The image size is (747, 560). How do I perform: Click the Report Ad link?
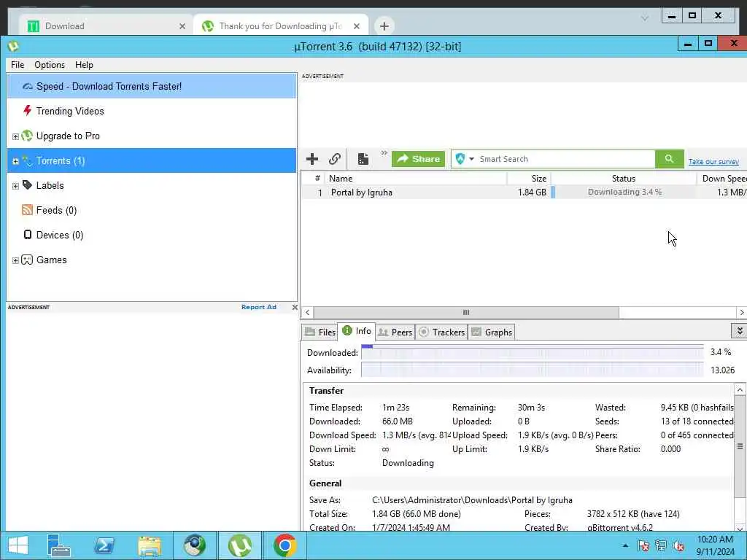[259, 307]
